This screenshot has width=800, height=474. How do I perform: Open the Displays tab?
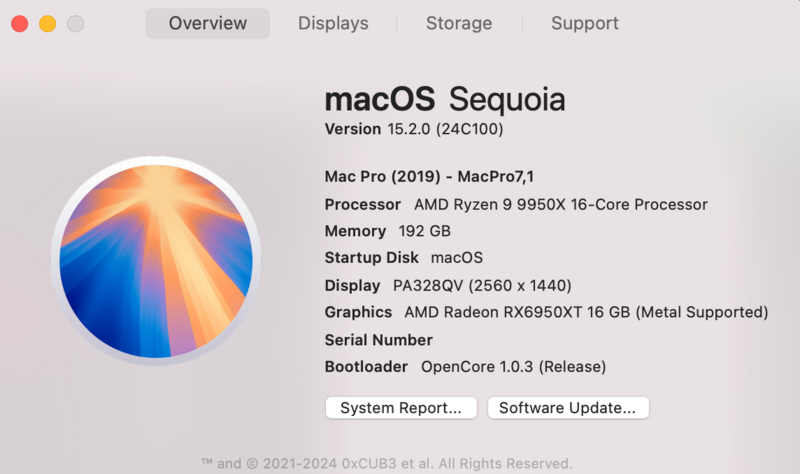[333, 23]
